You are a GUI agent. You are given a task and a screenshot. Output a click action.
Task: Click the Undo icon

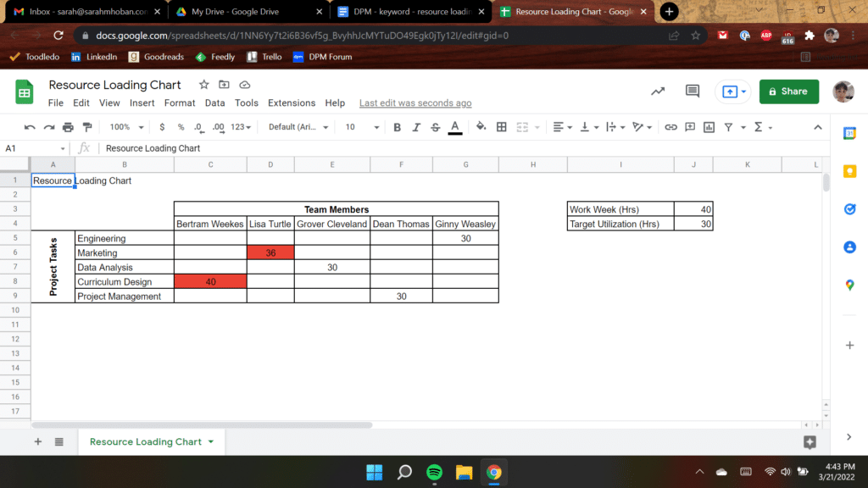pos(30,127)
